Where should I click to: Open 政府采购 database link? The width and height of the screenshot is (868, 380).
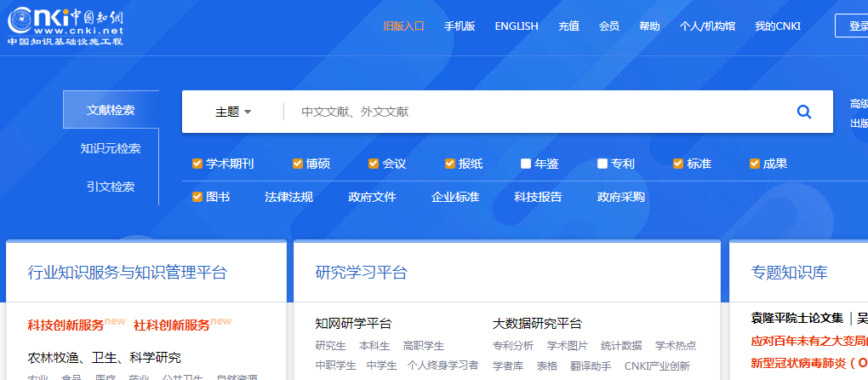pos(621,197)
